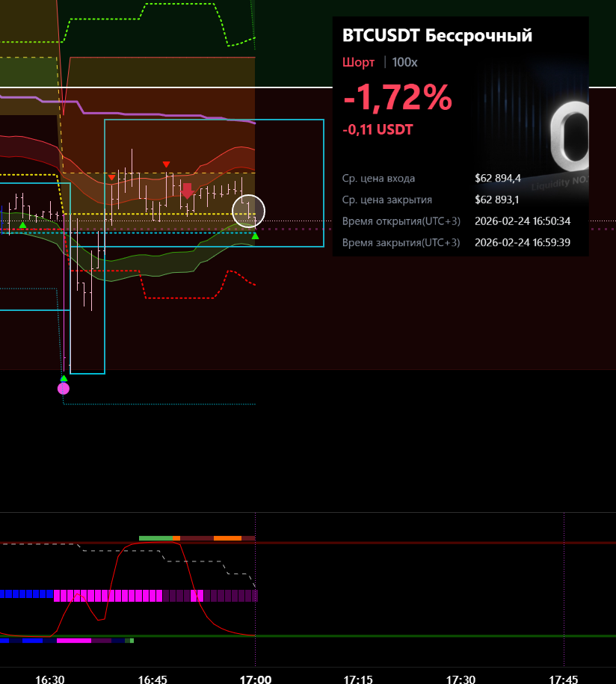This screenshot has height=684, width=616.
Task: Click the 16:45 time axis label
Action: pos(153,680)
